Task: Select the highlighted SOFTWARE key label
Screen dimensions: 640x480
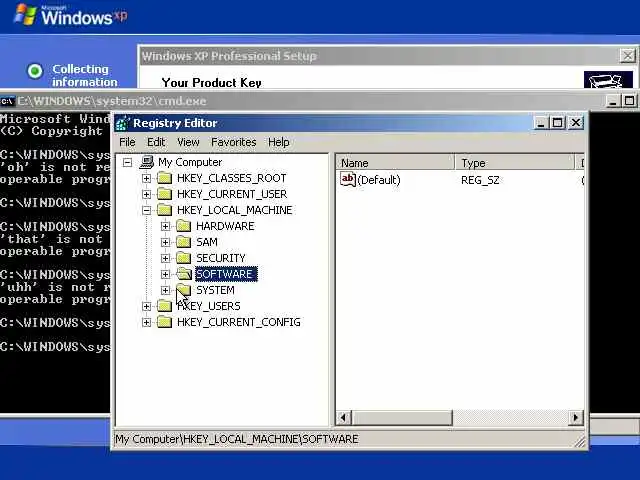Action: 226,274
